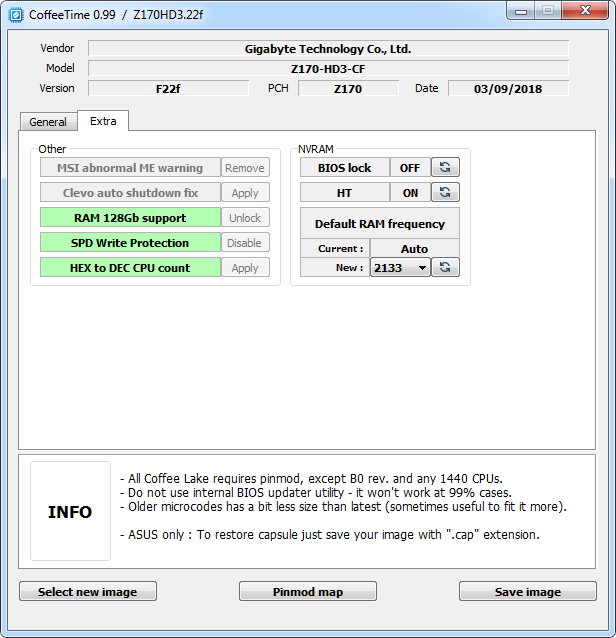The width and height of the screenshot is (616, 638).
Task: Click the Clevo auto shutdown fix label
Action: 130,192
